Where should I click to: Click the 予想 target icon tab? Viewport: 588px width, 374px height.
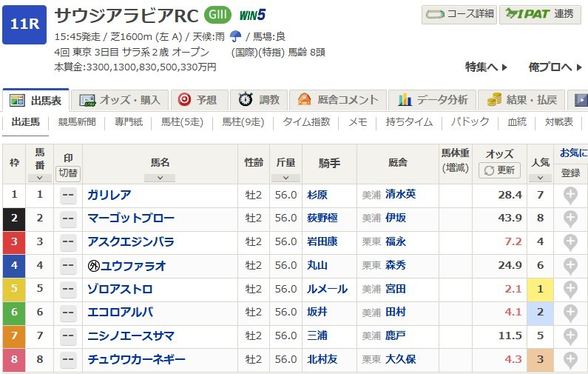(x=198, y=100)
